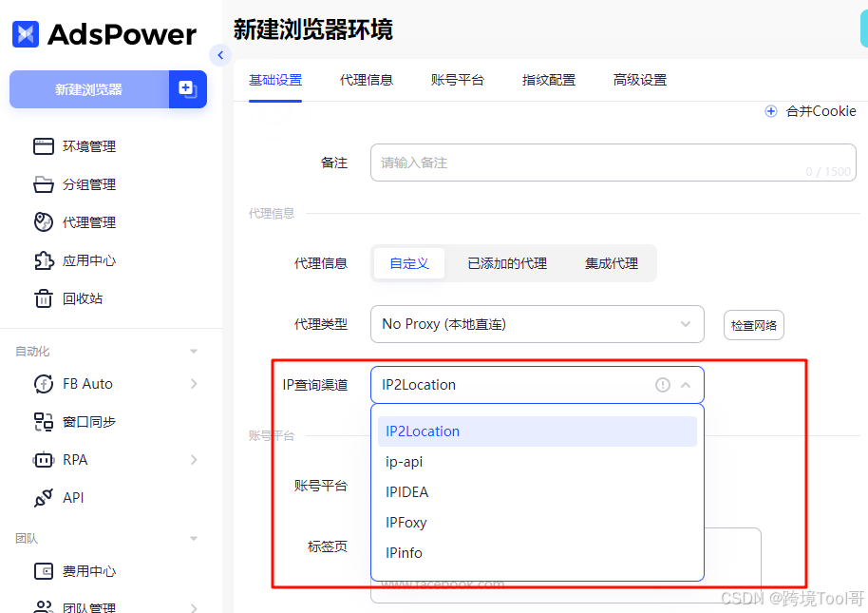Click the RPA robot icon
This screenshot has height=613, width=868.
[x=43, y=460]
